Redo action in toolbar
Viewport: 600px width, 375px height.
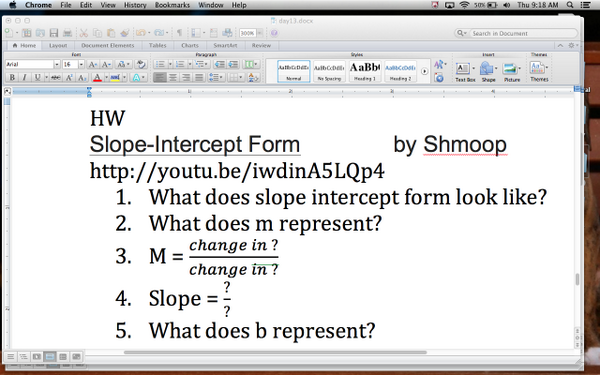159,33
